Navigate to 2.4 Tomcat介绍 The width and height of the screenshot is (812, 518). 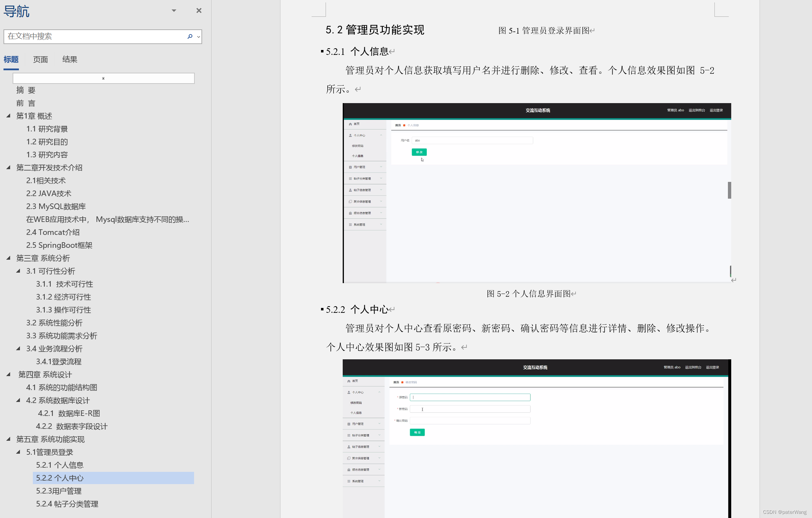(x=53, y=232)
